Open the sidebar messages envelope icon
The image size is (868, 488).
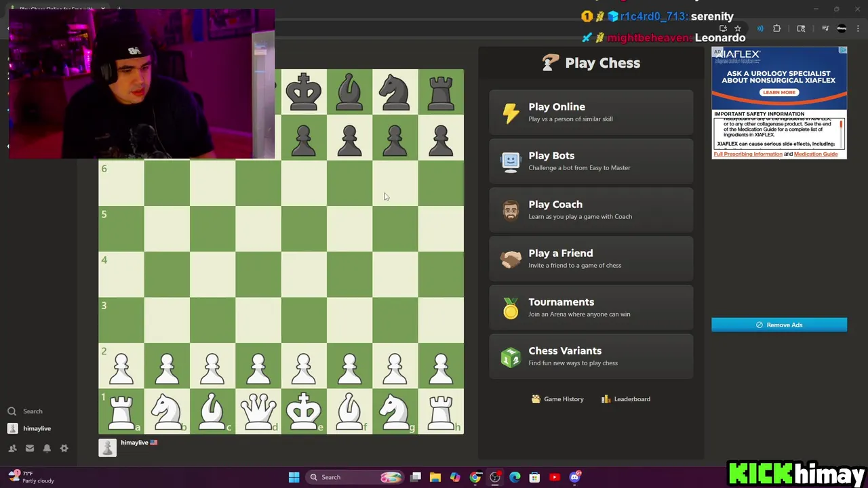click(x=30, y=448)
